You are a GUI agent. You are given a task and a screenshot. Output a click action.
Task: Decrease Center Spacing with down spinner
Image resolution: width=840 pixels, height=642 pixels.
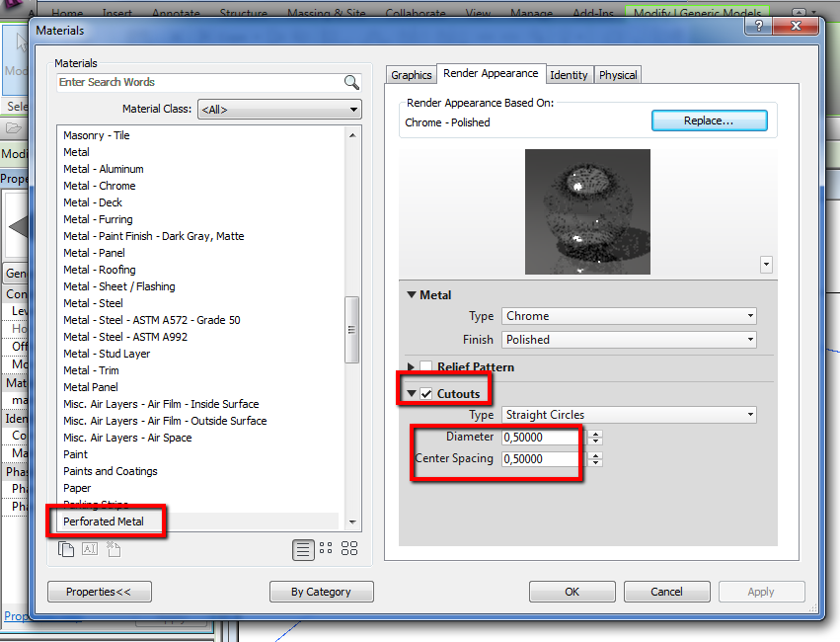pyautogui.click(x=595, y=463)
